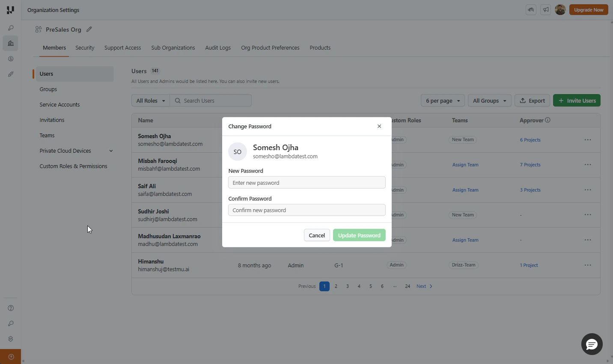Click the Update Password button
Viewport: 613px width, 364px height.
359,235
